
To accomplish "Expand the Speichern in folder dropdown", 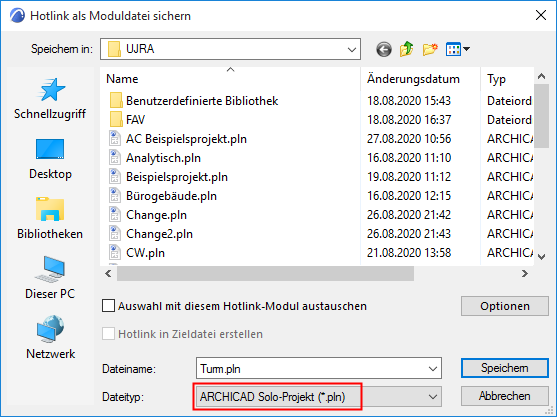I will point(352,49).
